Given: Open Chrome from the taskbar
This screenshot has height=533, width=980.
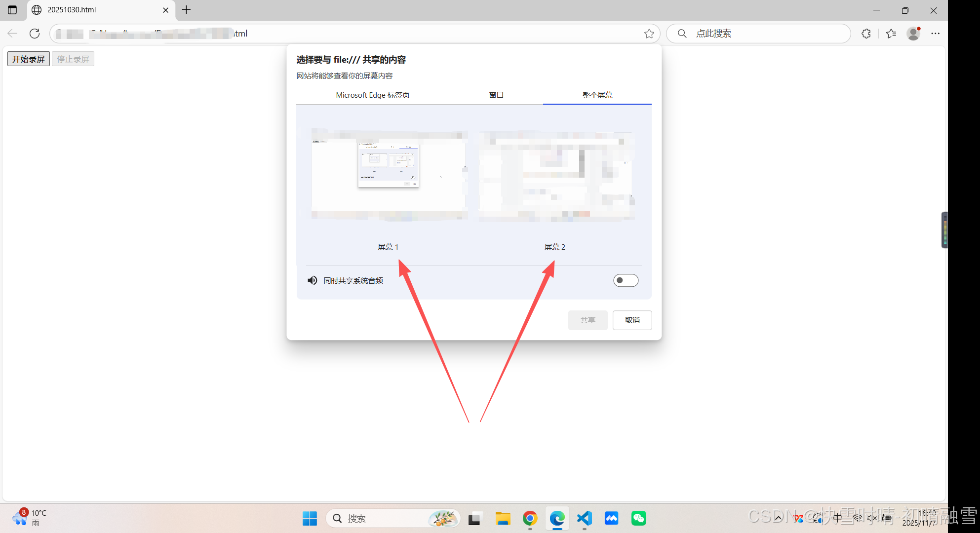Looking at the screenshot, I should click(530, 518).
